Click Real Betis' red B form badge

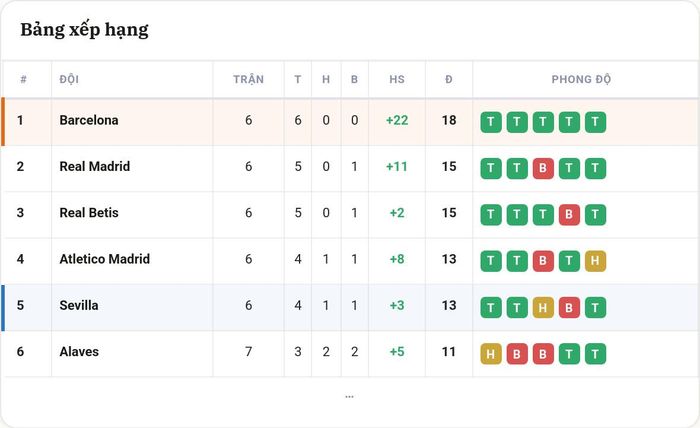click(569, 215)
